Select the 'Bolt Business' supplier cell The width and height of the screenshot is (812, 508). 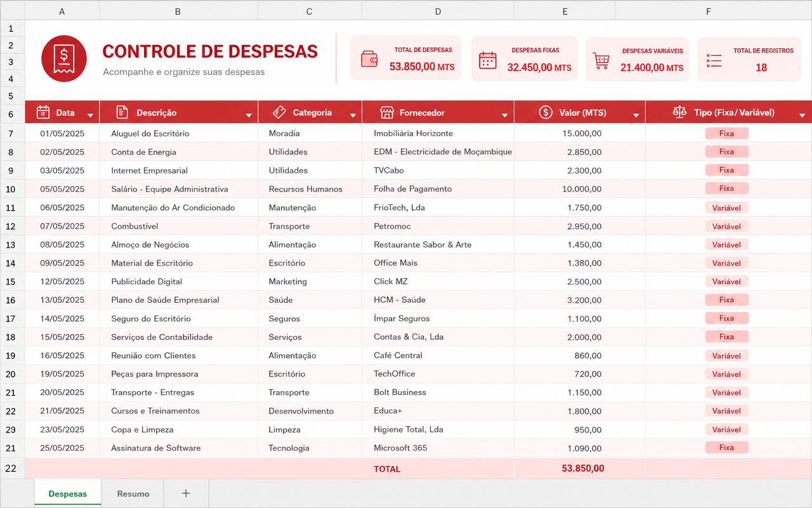coord(438,392)
